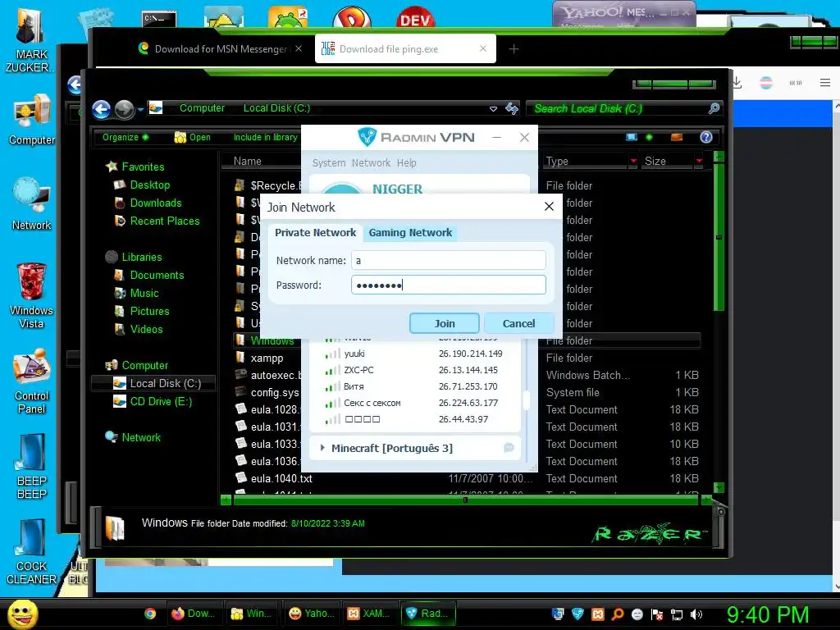Select Pictures under Libraries

click(149, 311)
